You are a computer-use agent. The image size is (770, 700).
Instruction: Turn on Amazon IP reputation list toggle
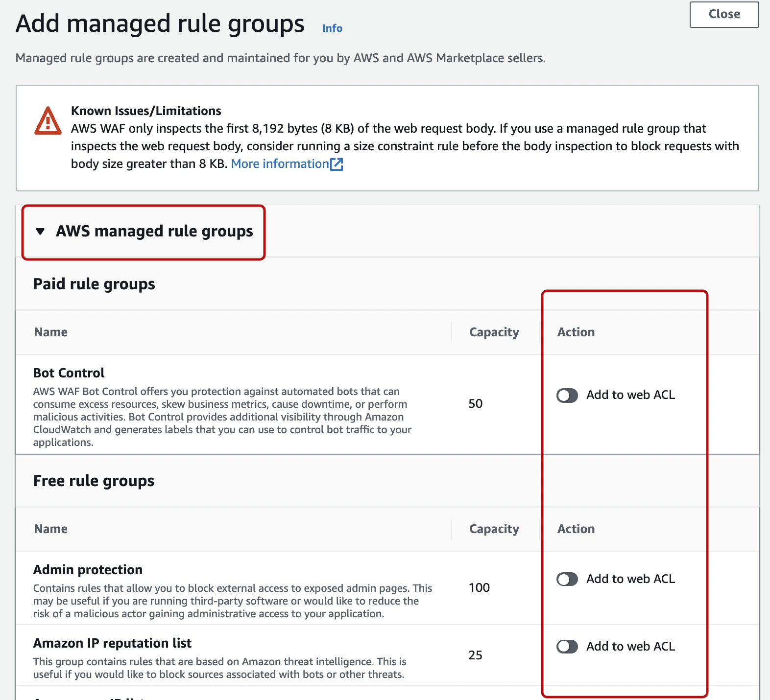point(567,647)
